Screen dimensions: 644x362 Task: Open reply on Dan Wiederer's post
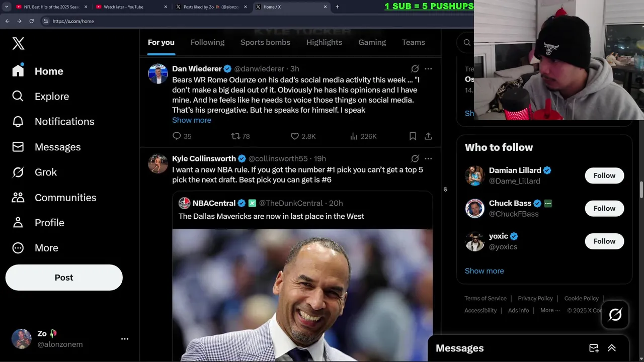pyautogui.click(x=177, y=136)
